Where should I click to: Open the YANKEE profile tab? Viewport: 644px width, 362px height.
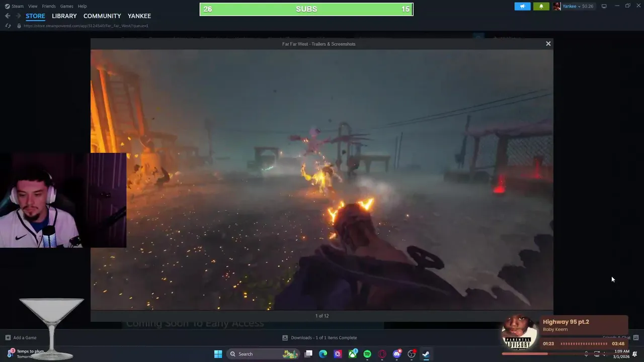pos(139,16)
